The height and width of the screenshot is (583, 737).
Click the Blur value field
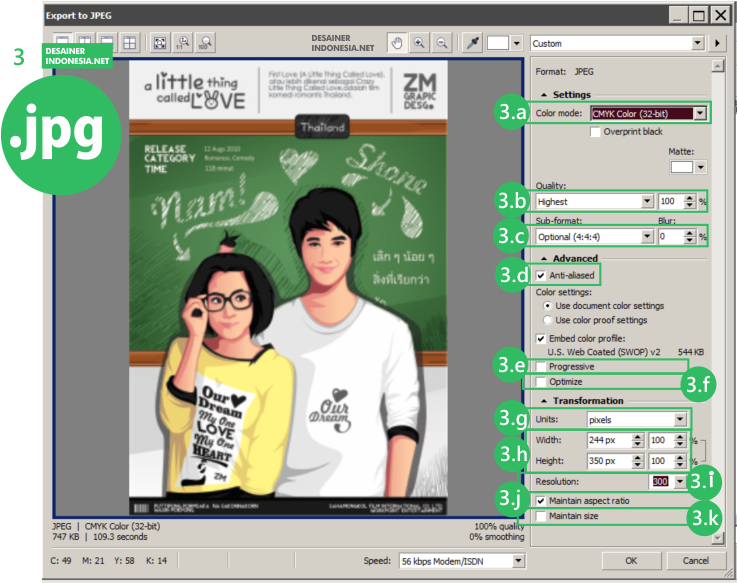tap(670, 236)
